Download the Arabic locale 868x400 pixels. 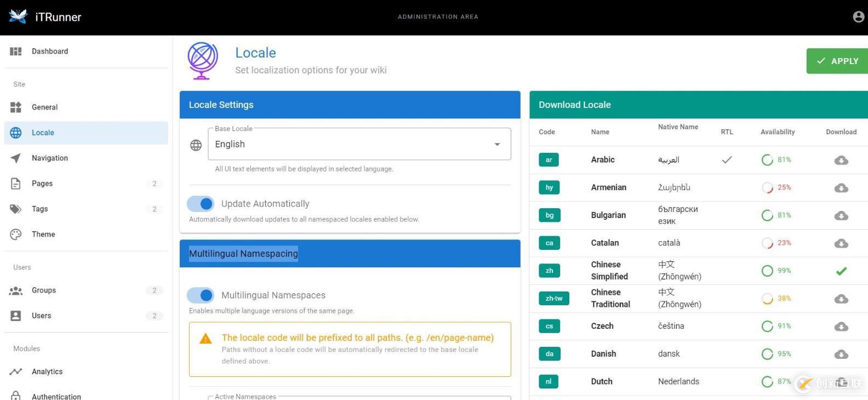(x=841, y=160)
